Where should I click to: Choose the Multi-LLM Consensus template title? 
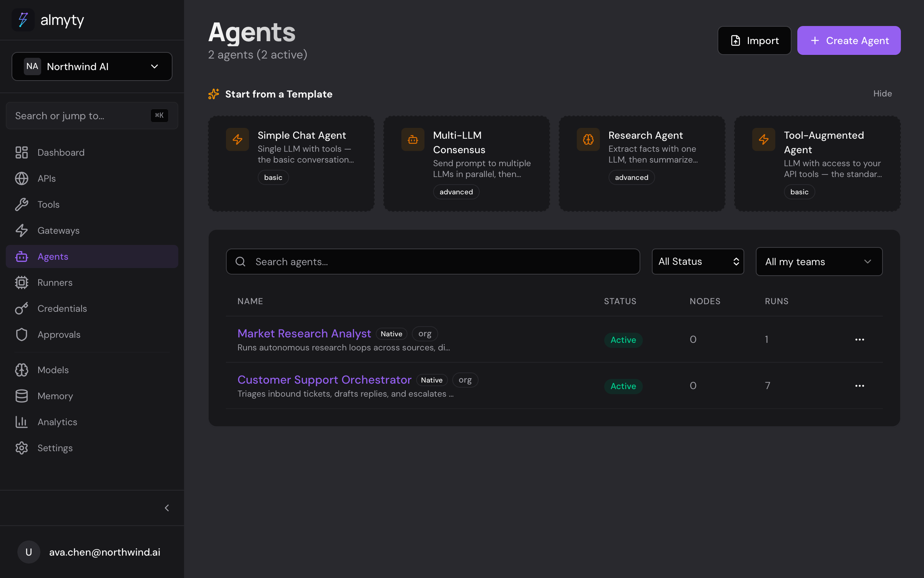(459, 143)
